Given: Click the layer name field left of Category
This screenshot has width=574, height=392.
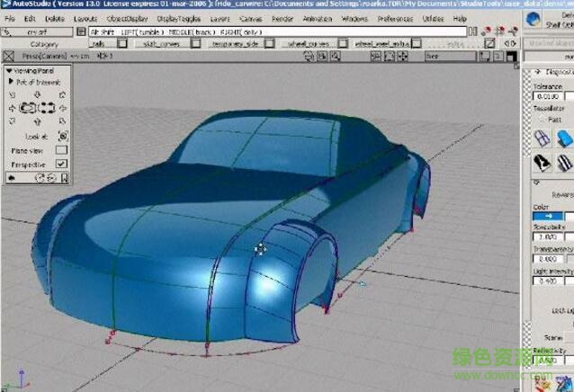Looking at the screenshot, I should pyautogui.click(x=37, y=32).
